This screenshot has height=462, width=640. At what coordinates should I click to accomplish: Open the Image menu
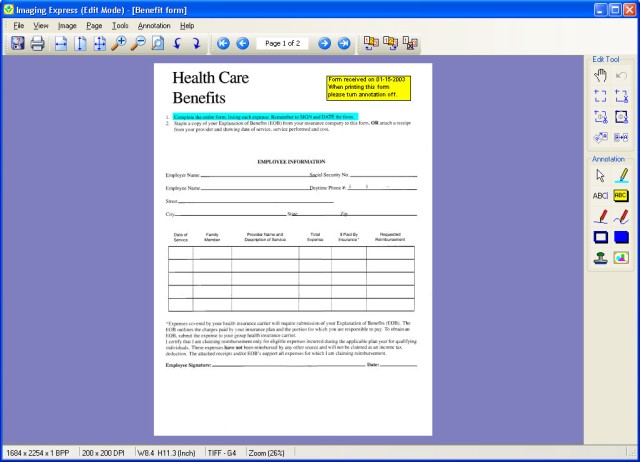(x=67, y=25)
